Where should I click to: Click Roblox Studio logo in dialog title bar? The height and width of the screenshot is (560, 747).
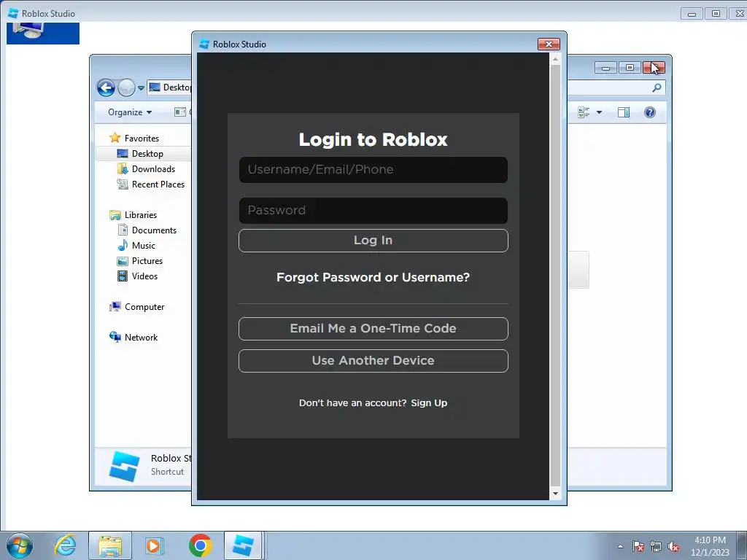click(204, 44)
